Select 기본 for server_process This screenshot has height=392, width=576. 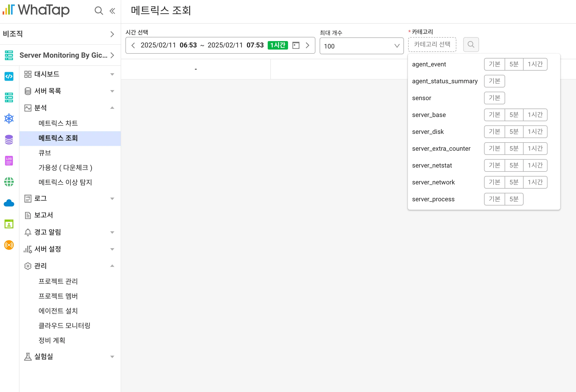pyautogui.click(x=495, y=199)
